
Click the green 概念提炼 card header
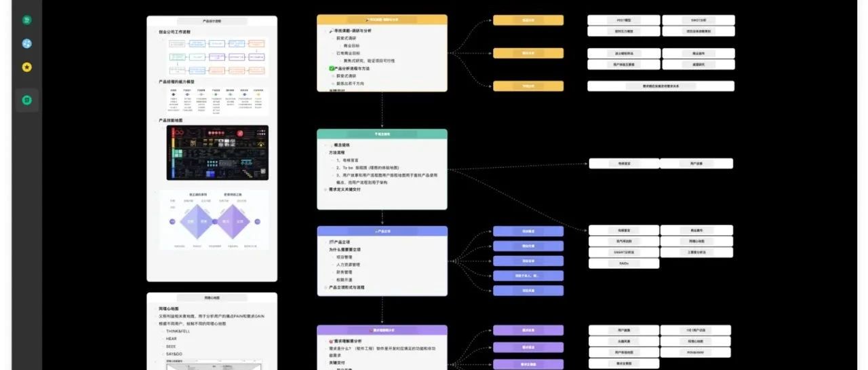click(382, 134)
